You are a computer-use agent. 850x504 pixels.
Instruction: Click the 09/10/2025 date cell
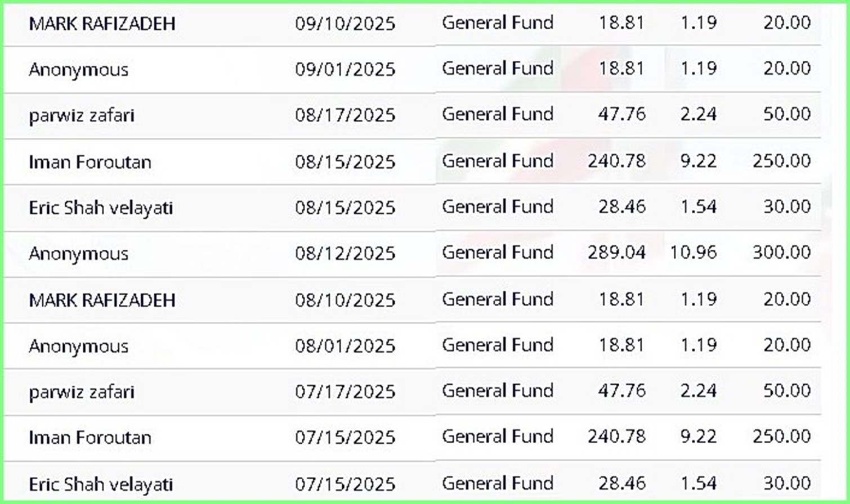pos(345,24)
